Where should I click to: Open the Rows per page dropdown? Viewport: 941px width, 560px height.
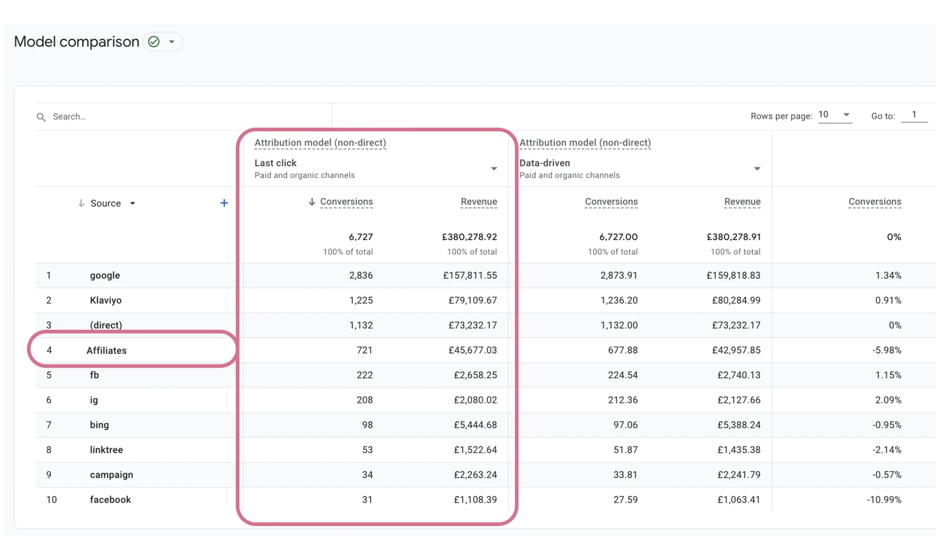tap(835, 115)
